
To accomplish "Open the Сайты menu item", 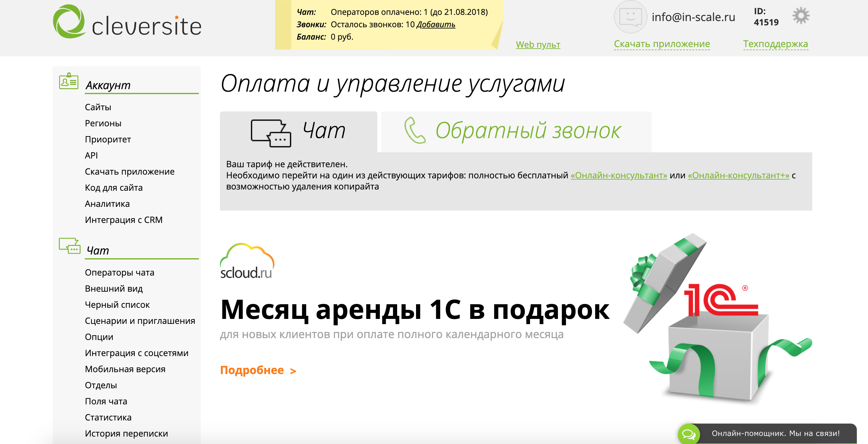I will pos(98,107).
